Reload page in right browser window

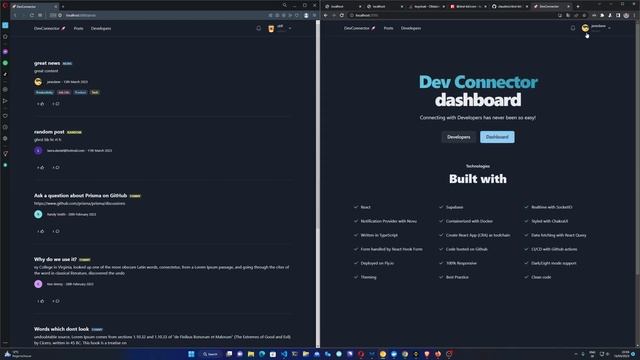(342, 15)
